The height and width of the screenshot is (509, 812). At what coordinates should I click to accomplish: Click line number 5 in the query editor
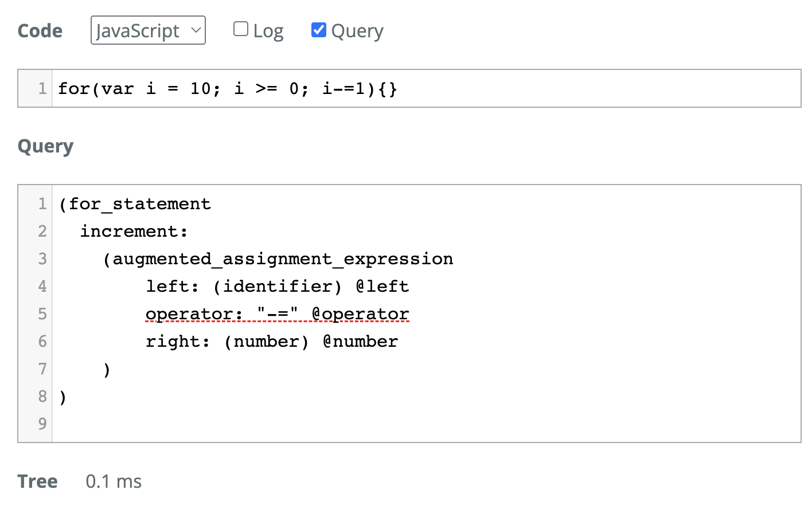coord(41,314)
